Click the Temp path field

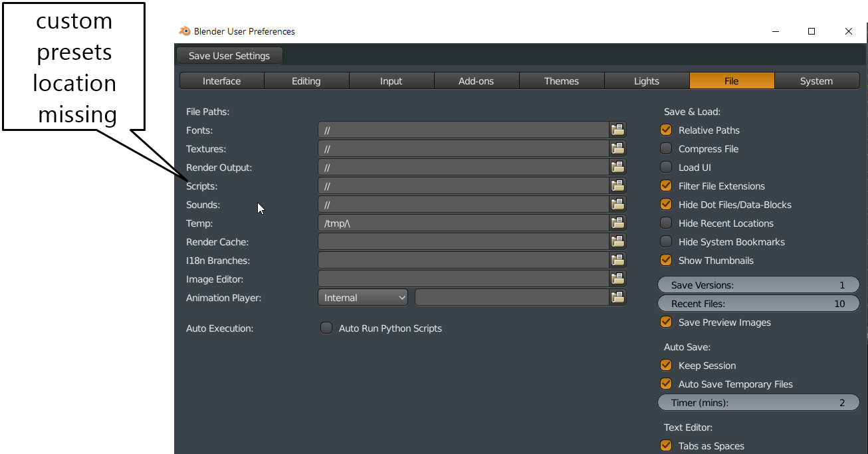(464, 223)
